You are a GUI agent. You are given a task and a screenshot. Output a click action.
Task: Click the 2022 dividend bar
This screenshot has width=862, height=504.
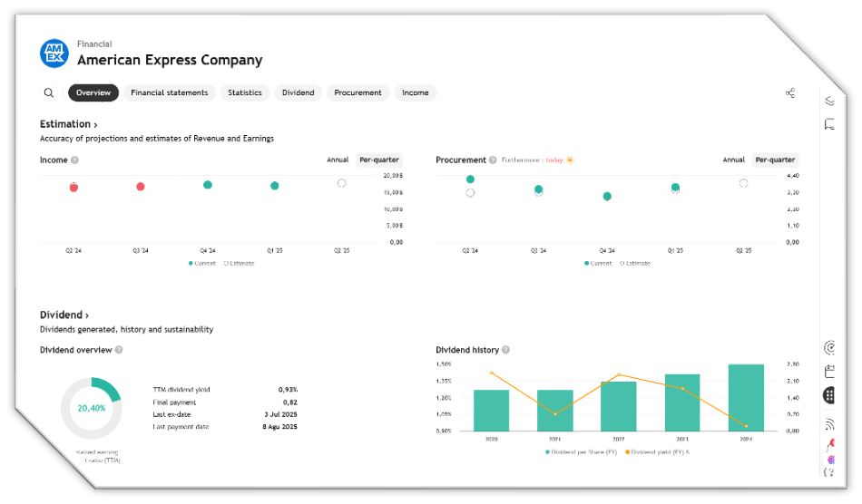[619, 406]
